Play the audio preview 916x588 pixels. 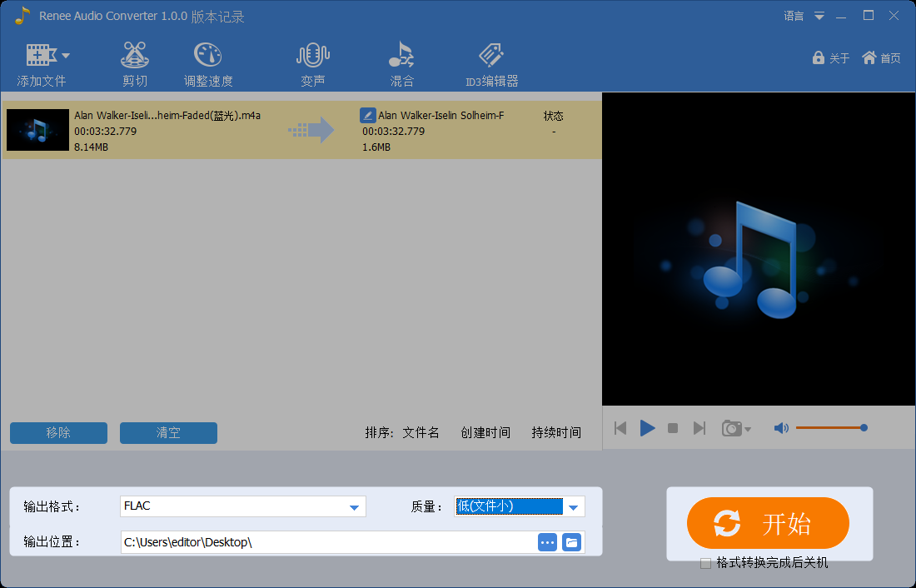647,428
